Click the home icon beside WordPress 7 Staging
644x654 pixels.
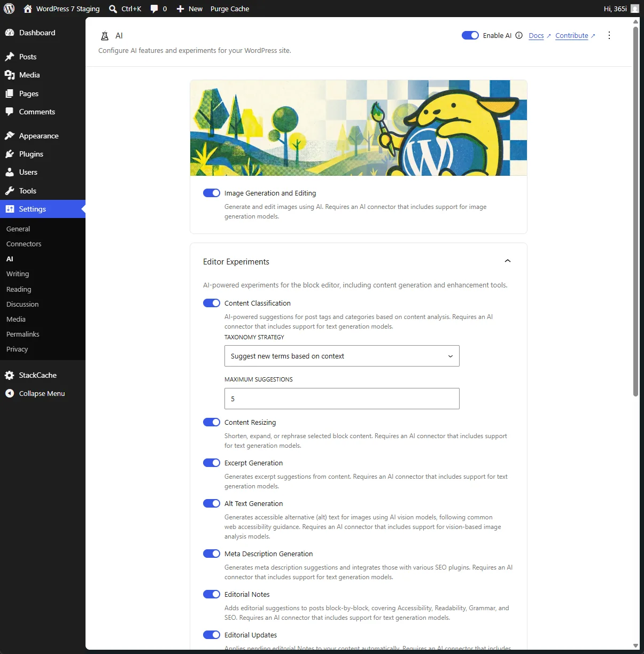click(x=28, y=9)
